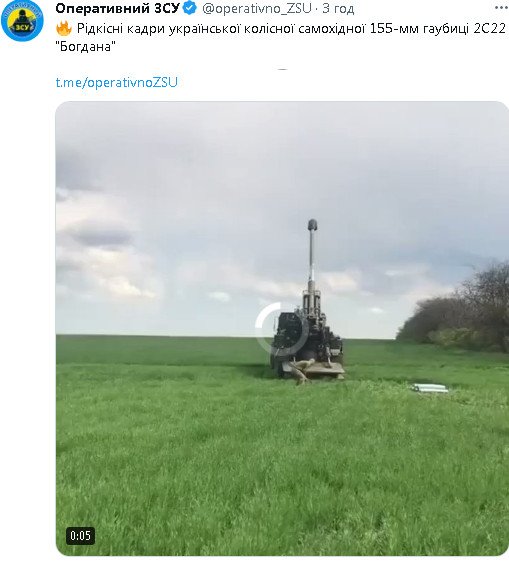This screenshot has height=561, width=509.
Task: Play the howitzer video
Action: [282, 329]
